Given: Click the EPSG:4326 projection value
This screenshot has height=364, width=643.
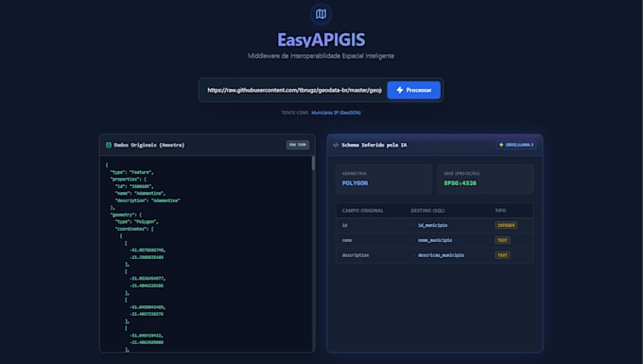Looking at the screenshot, I should [461, 183].
